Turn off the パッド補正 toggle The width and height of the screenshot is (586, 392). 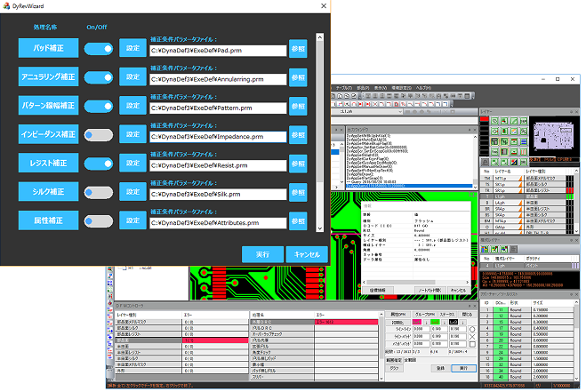coord(98,48)
